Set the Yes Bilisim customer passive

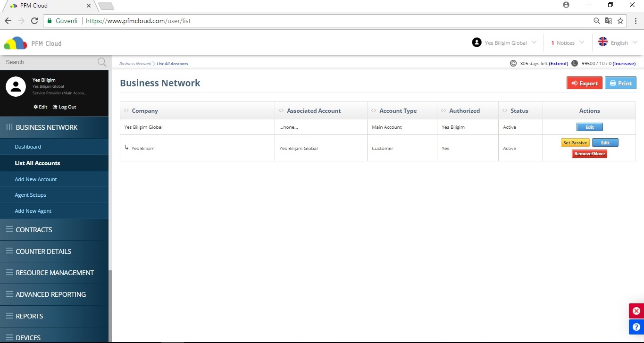(x=575, y=143)
